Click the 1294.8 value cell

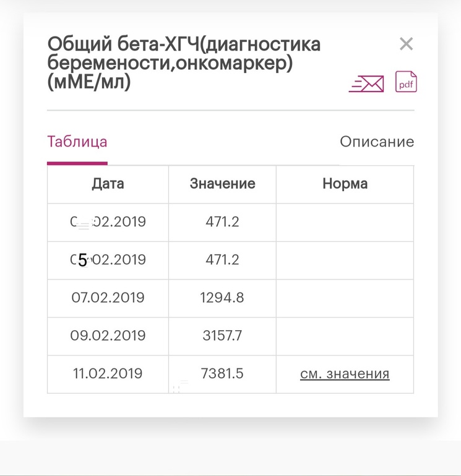point(222,298)
